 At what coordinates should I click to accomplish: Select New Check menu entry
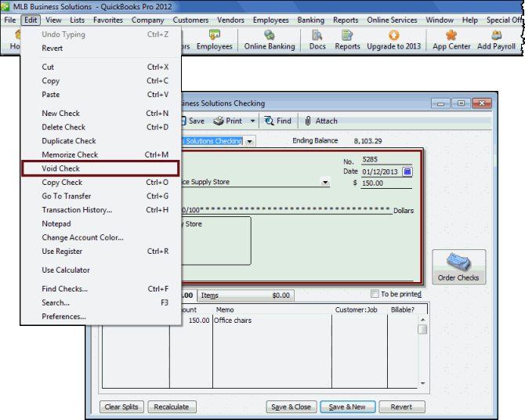pyautogui.click(x=100, y=114)
